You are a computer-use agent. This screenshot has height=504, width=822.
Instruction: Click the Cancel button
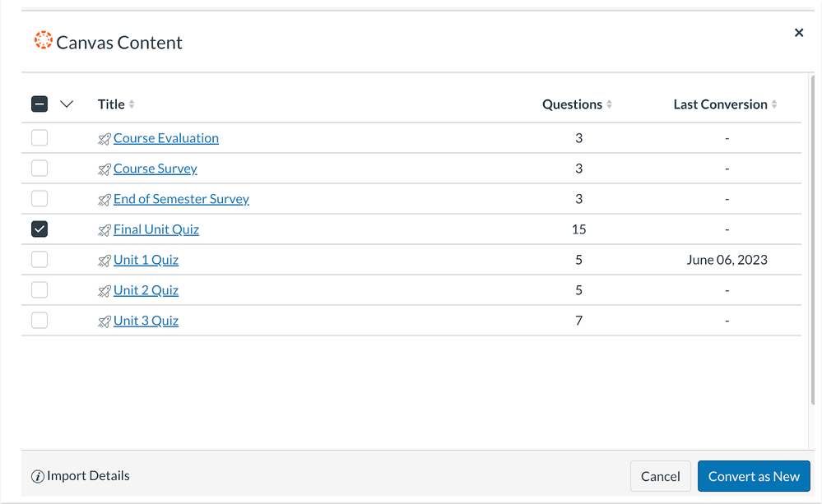pyautogui.click(x=661, y=476)
